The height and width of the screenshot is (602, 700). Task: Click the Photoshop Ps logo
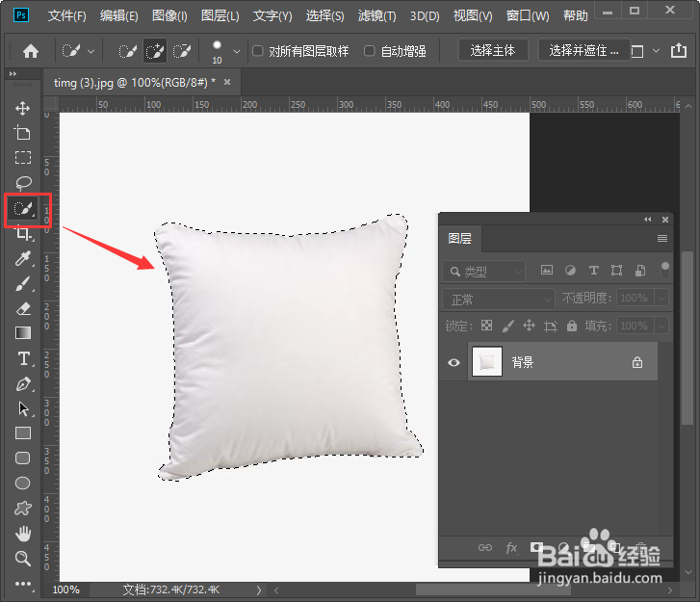pos(21,15)
